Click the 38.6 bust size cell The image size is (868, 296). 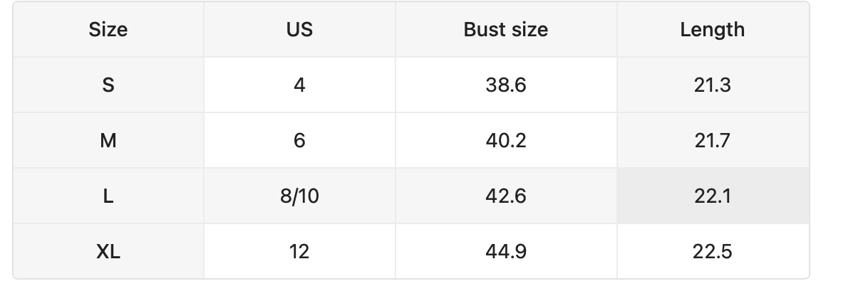click(506, 85)
